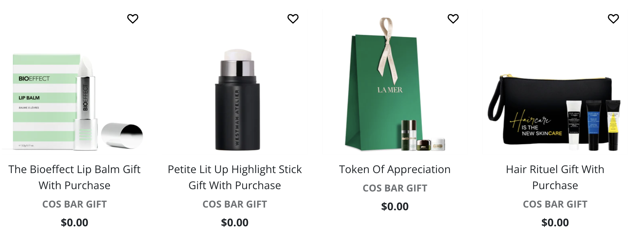Screen dimensions: 644x233
Task: Click the $0.00 price of Highlight Stick
Action: point(235,223)
